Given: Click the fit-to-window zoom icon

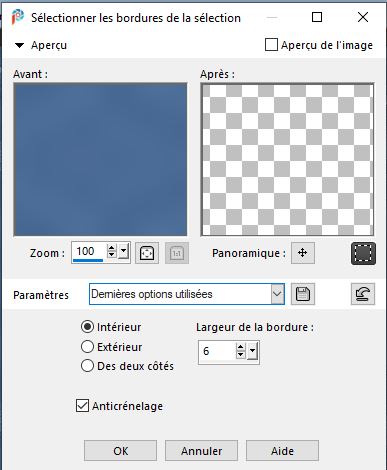Looking at the screenshot, I should [147, 253].
